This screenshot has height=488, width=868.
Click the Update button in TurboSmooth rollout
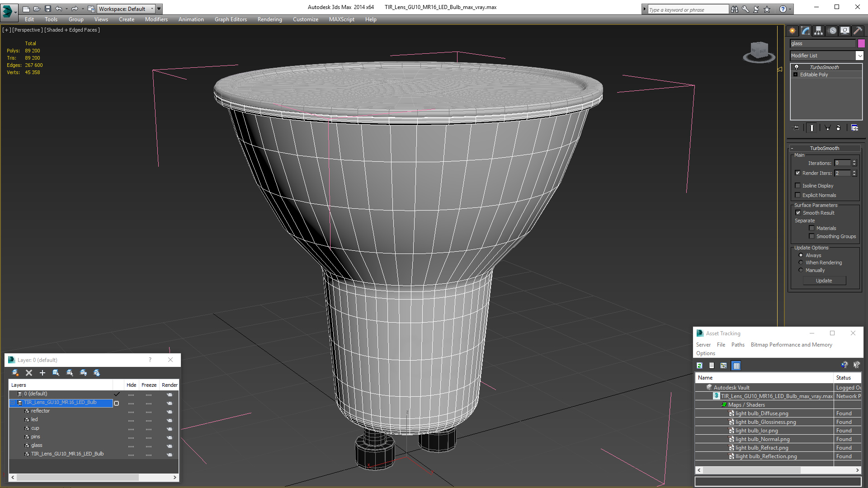coord(824,281)
